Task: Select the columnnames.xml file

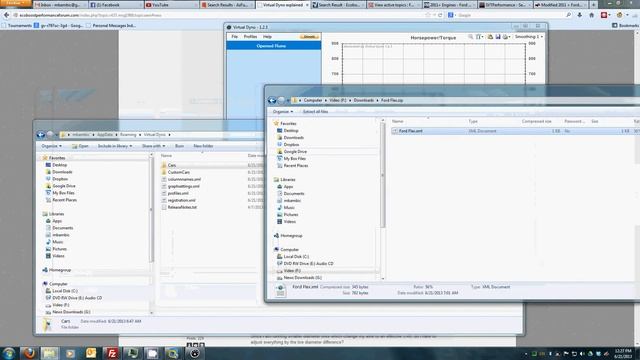Action: click(184, 179)
